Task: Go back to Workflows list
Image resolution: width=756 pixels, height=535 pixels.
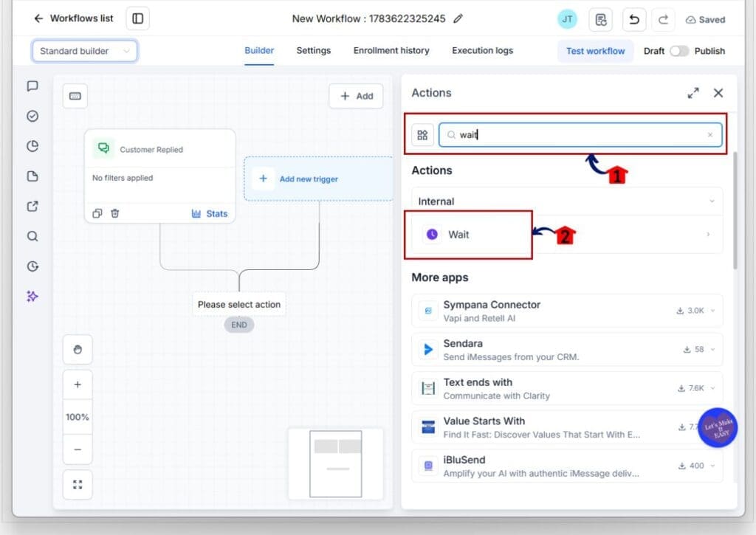Action: tap(73, 18)
